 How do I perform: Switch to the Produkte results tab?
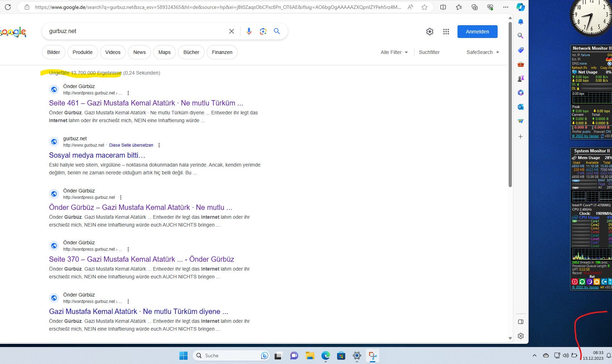point(82,52)
